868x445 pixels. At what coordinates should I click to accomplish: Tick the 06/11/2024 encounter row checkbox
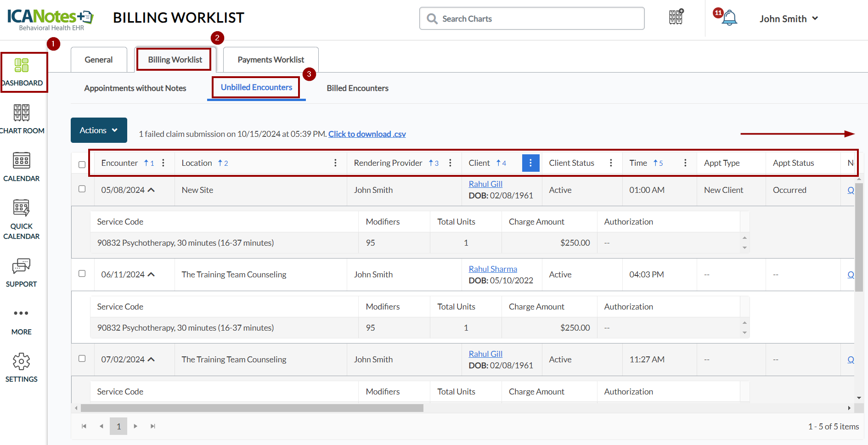point(82,274)
